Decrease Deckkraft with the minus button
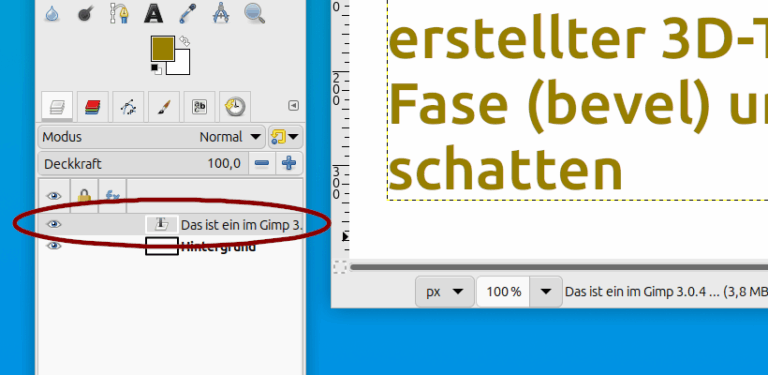Screen dimensions: 768x375 262,163
